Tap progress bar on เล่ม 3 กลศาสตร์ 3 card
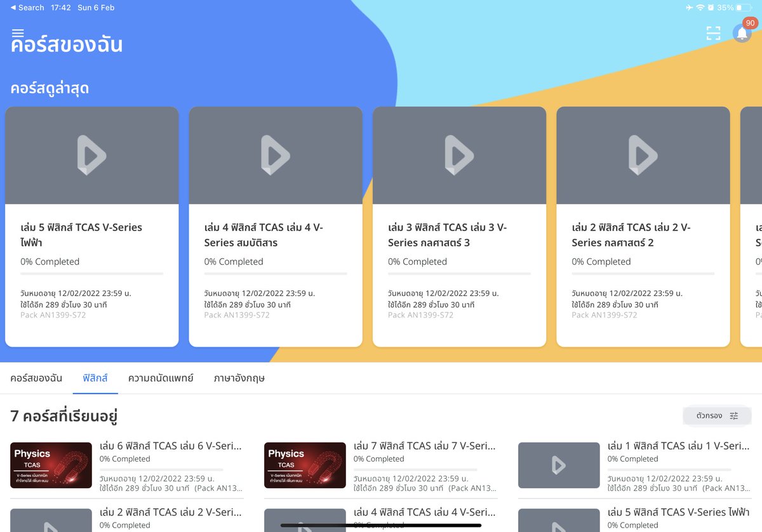This screenshot has height=532, width=762. [459, 274]
